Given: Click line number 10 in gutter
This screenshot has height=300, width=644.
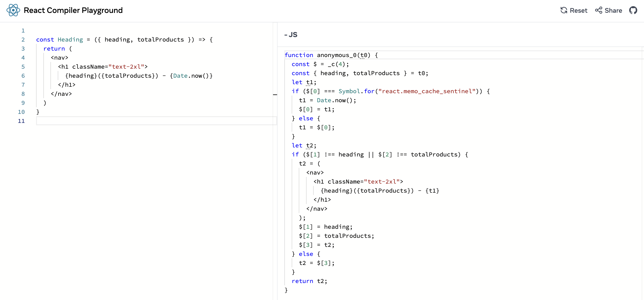Looking at the screenshot, I should point(21,112).
